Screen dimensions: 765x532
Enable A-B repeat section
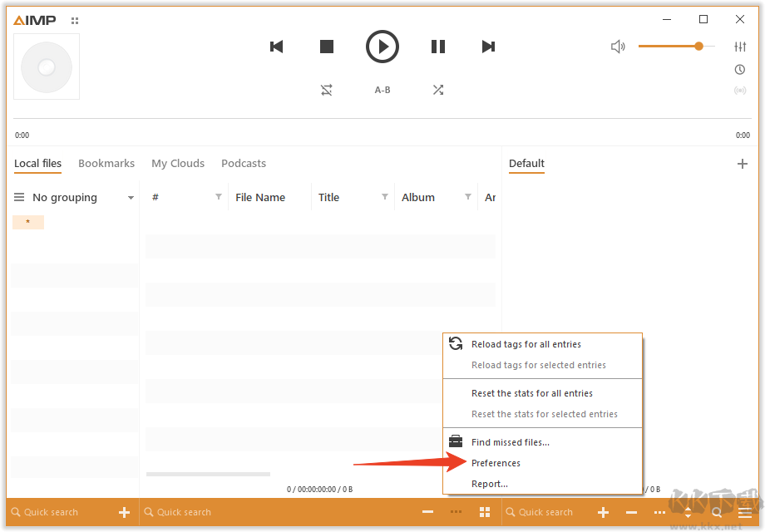(x=382, y=90)
